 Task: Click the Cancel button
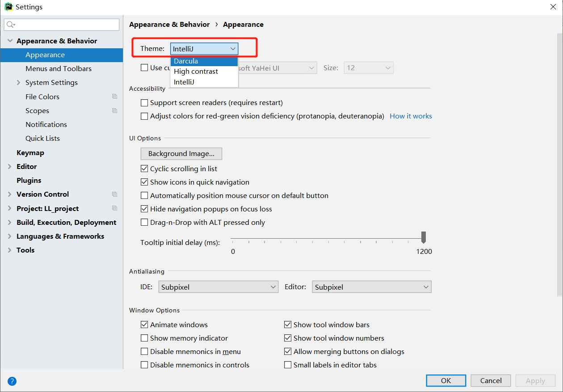[x=491, y=381]
